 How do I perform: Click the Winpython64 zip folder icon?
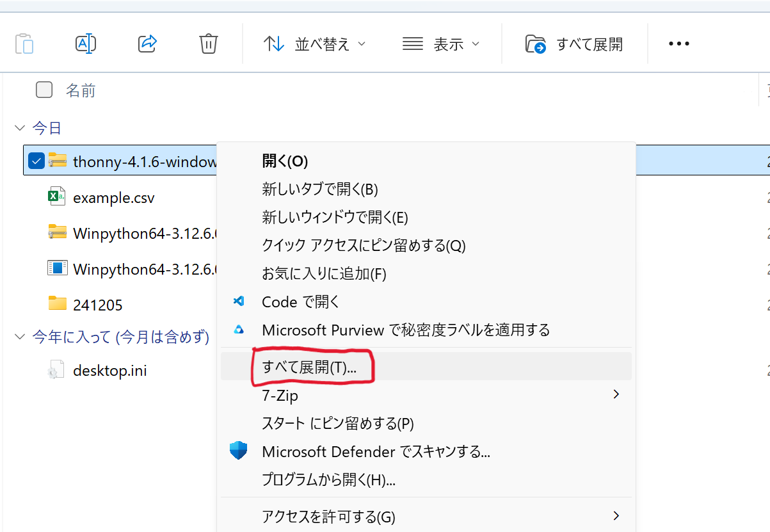(58, 232)
